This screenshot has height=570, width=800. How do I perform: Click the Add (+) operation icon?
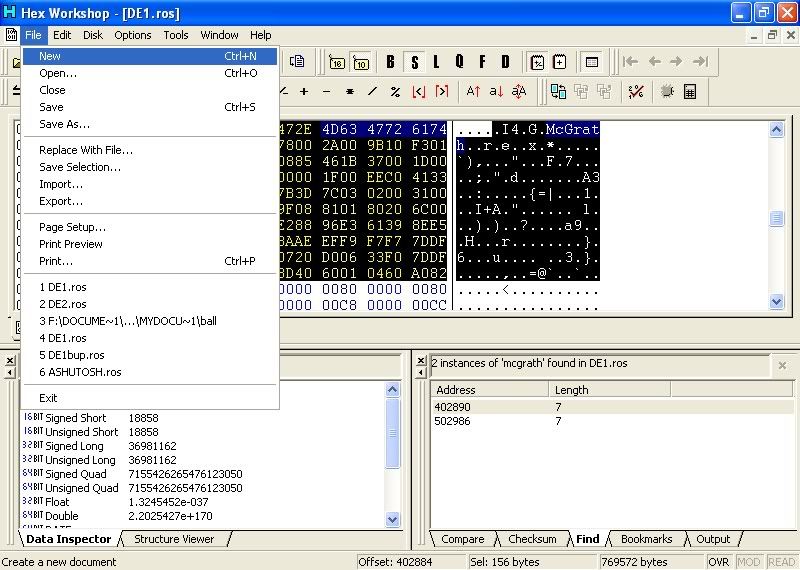coord(304,92)
